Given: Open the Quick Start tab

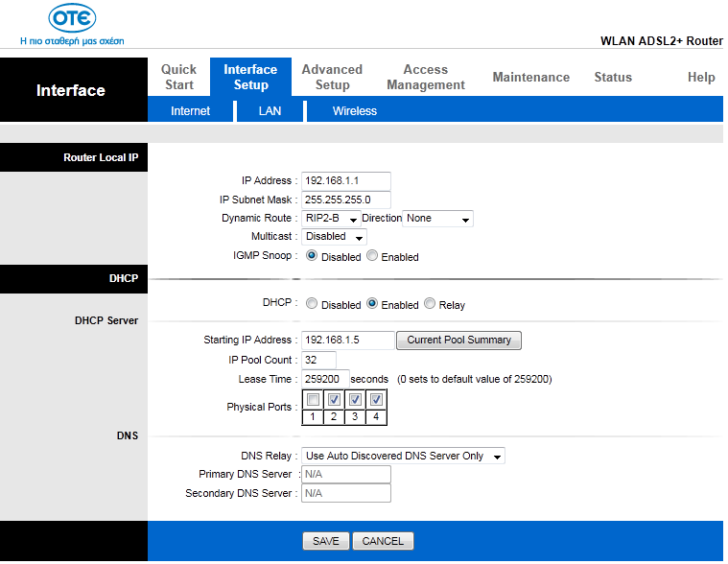Looking at the screenshot, I should point(178,77).
